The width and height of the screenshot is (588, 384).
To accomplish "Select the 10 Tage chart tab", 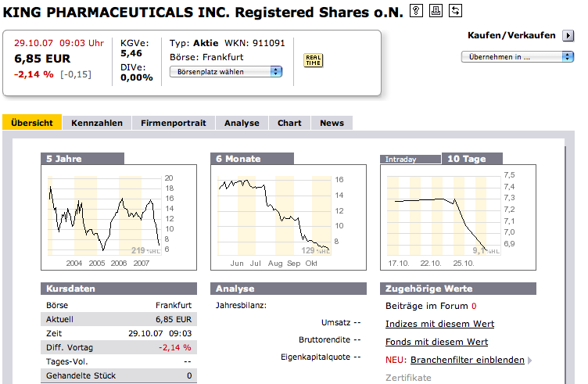I will click(466, 159).
